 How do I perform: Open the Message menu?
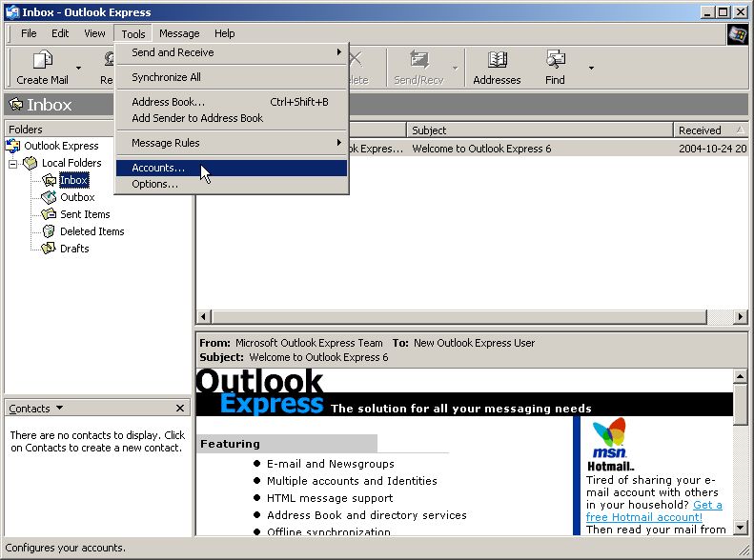179,33
